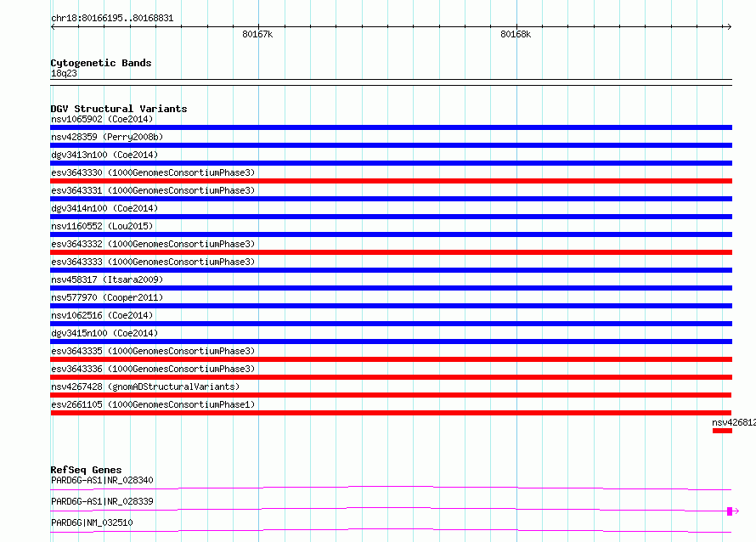756x542 pixels.
Task: Click the truncated nsv426812 label
Action: tap(734, 422)
